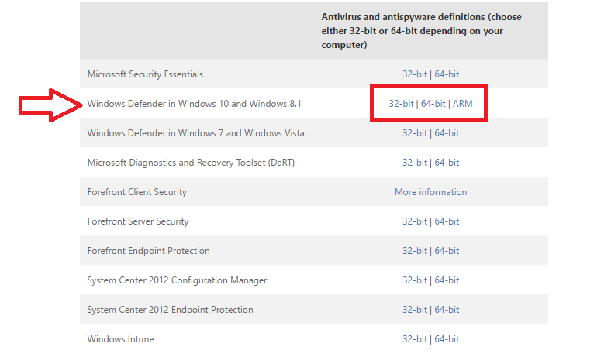Select 'Microsoft Diagnostics and Recovery Toolset (DaRT)' text

point(191,163)
